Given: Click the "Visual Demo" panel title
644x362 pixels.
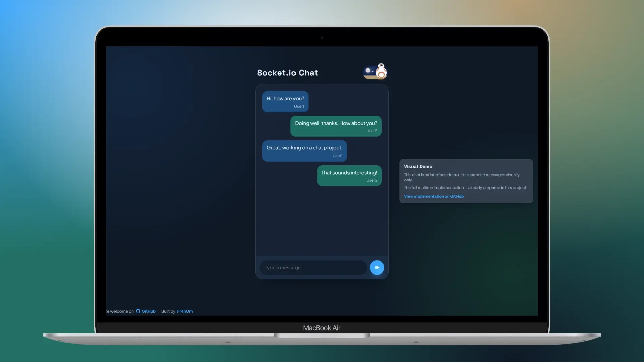Looking at the screenshot, I should pos(418,166).
